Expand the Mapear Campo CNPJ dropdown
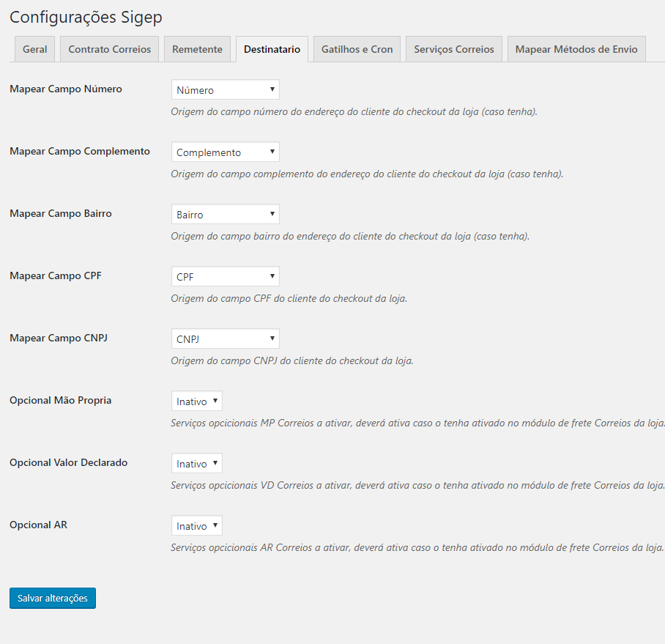 pyautogui.click(x=225, y=339)
